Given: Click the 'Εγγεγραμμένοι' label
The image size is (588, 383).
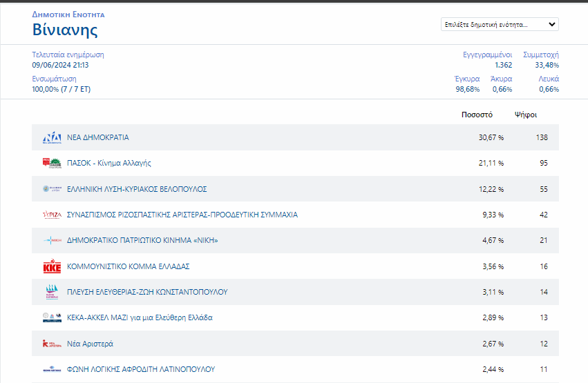Looking at the screenshot, I should (x=488, y=55).
